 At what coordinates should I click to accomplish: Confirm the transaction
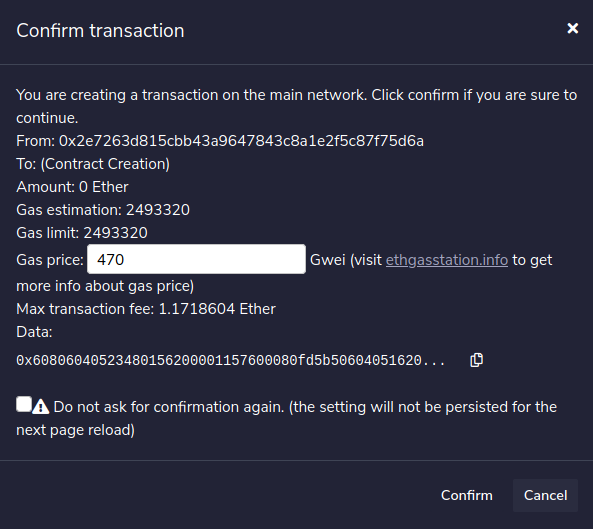(467, 495)
